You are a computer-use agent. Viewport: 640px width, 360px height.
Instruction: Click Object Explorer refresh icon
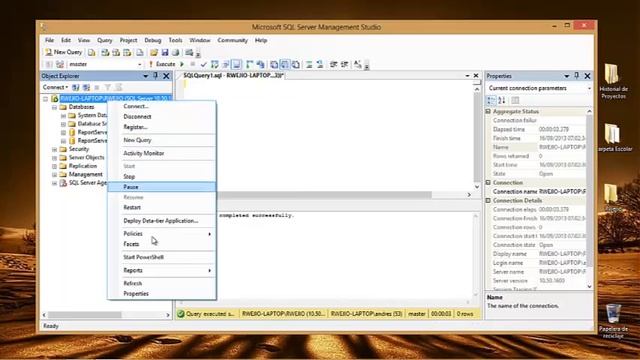point(118,87)
